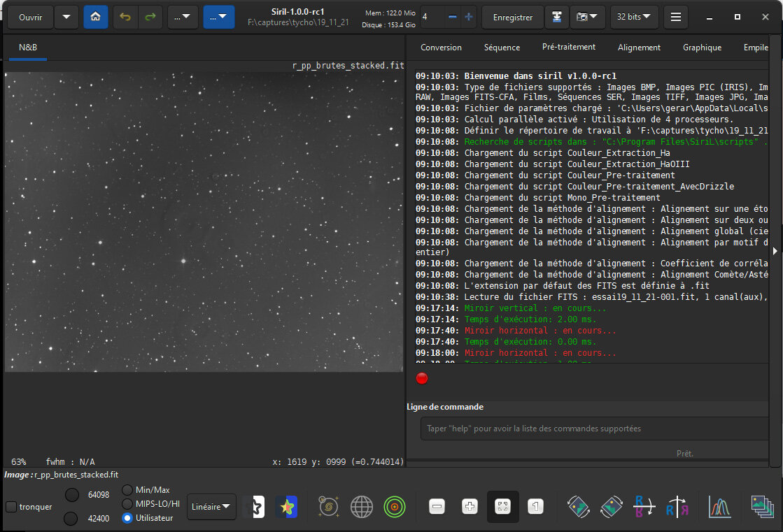Open the Alignement tab
Viewport: 783px width, 532px height.
pyautogui.click(x=639, y=48)
